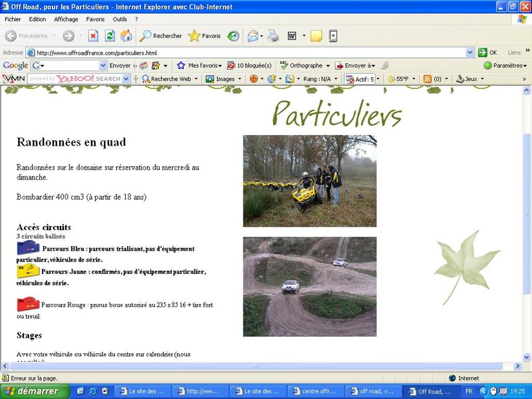Open Google toolbar Paramètres menu

[x=505, y=65]
